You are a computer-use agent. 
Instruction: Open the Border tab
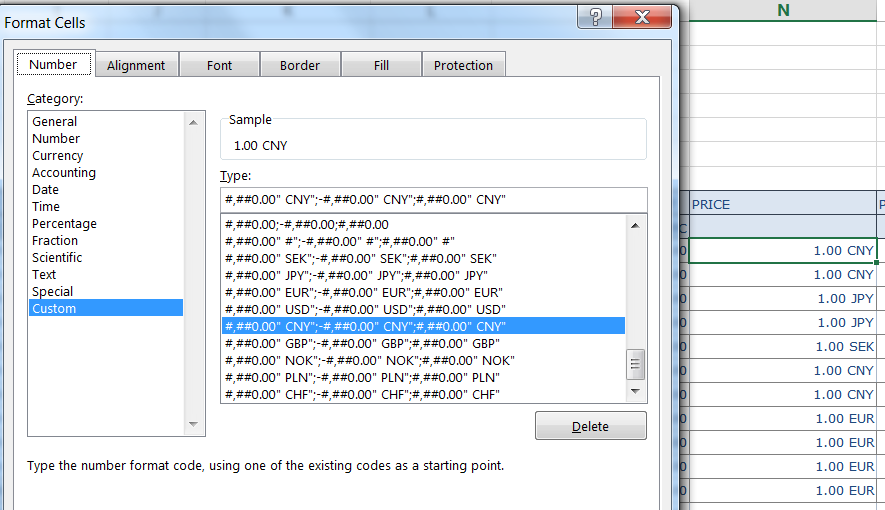300,65
